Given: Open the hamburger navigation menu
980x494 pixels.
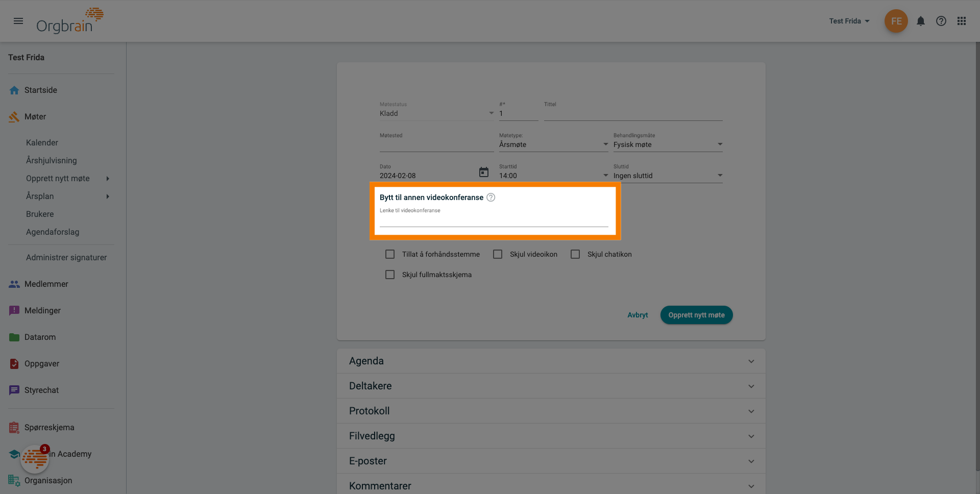Looking at the screenshot, I should [18, 21].
